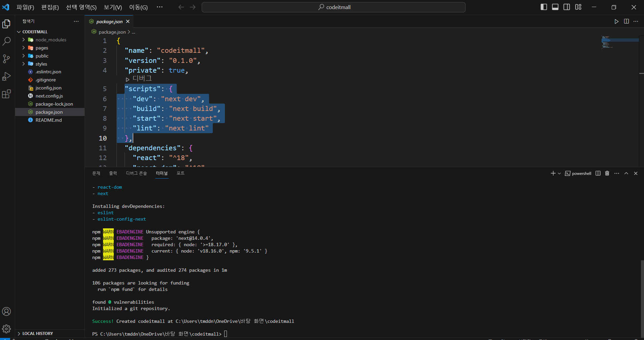Screen dimensions: 644x340
Task: Close the terminal panel
Action: pyautogui.click(x=636, y=173)
